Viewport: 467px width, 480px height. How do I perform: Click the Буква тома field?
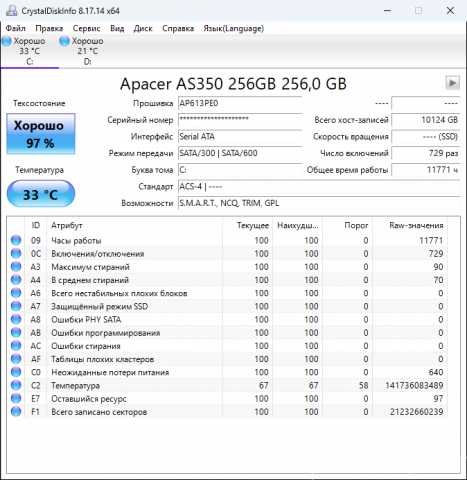click(x=240, y=170)
